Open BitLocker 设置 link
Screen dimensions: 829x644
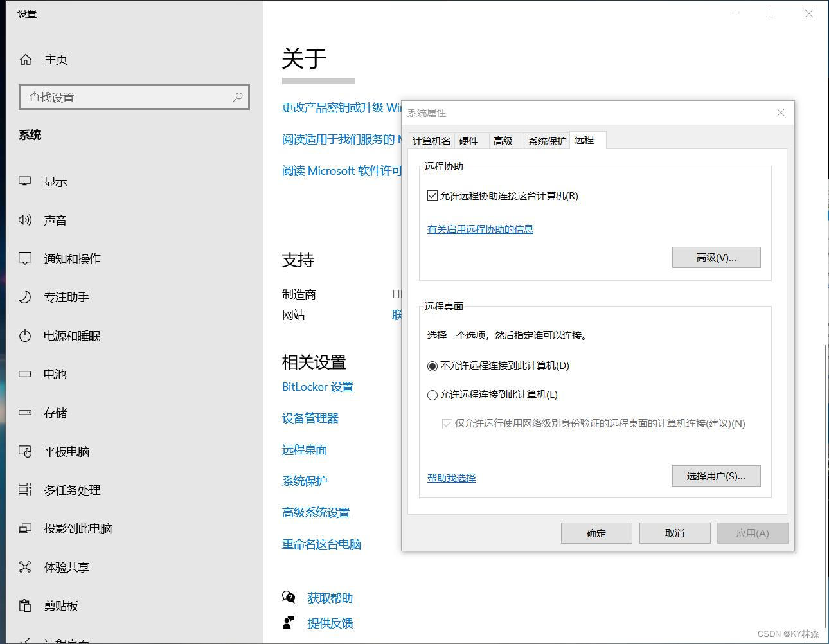[317, 386]
